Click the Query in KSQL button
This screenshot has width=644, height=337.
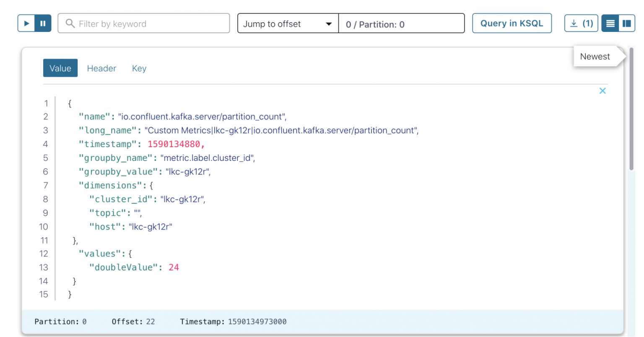pyautogui.click(x=512, y=23)
